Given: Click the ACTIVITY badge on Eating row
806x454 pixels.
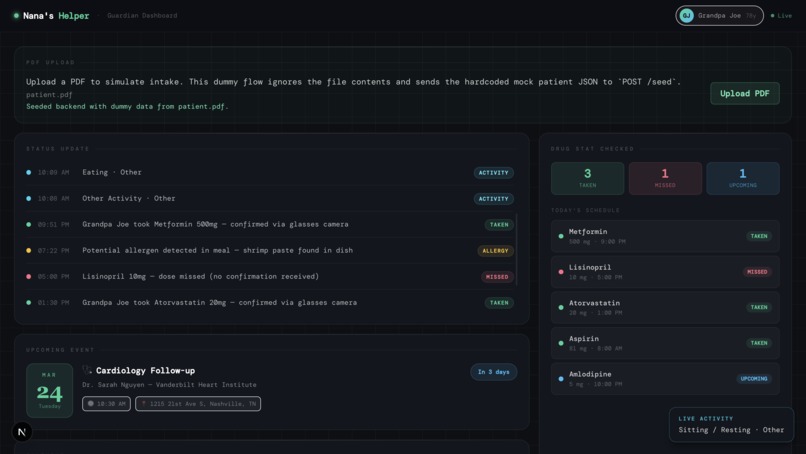Looking at the screenshot, I should (493, 173).
